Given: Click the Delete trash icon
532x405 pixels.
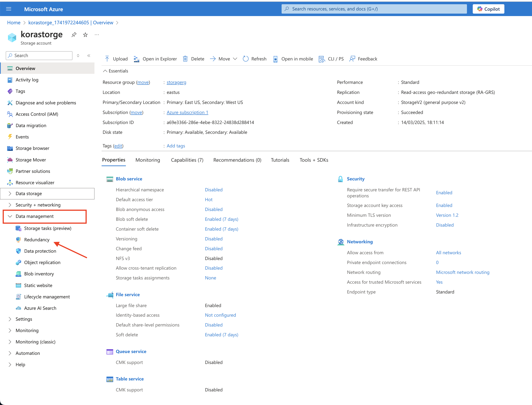Looking at the screenshot, I should pos(185,59).
